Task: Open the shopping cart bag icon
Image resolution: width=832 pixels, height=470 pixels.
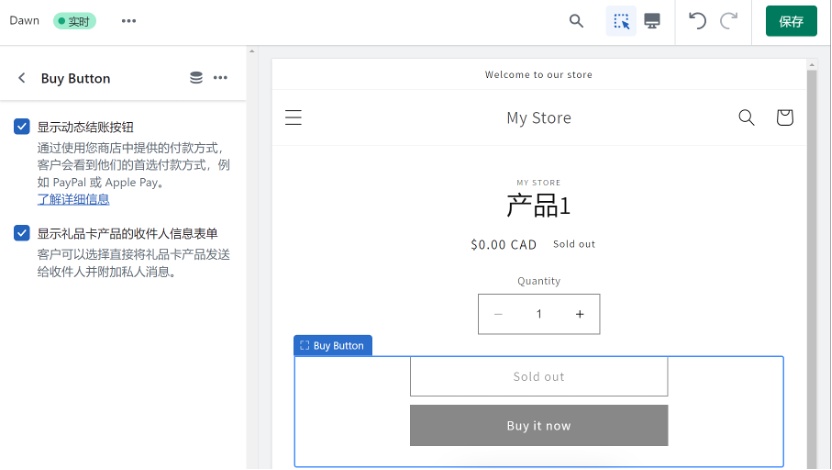Action: click(785, 118)
